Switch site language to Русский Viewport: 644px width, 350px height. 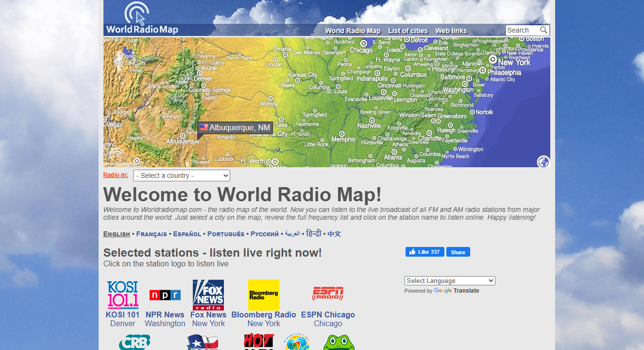(264, 234)
